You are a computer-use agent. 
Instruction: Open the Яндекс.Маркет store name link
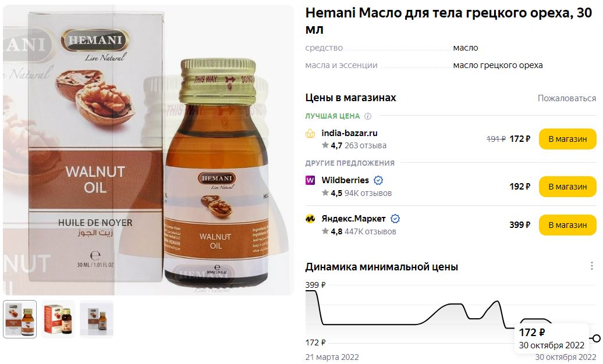(353, 219)
